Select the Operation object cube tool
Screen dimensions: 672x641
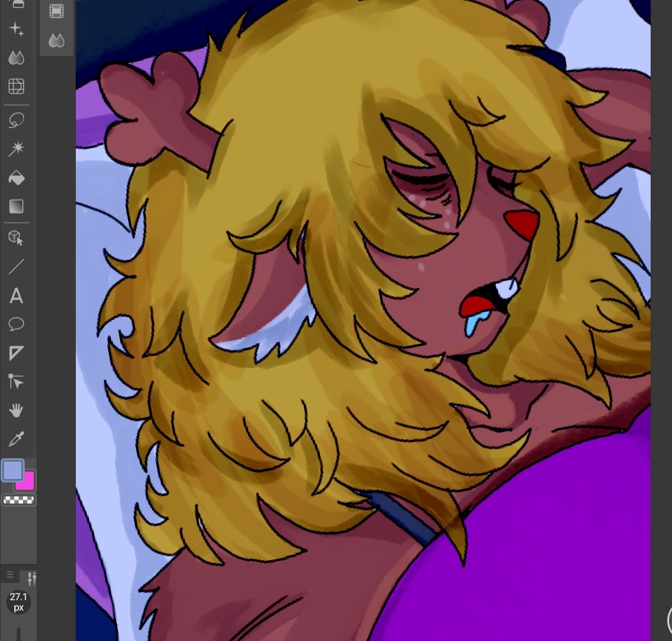[x=16, y=238]
